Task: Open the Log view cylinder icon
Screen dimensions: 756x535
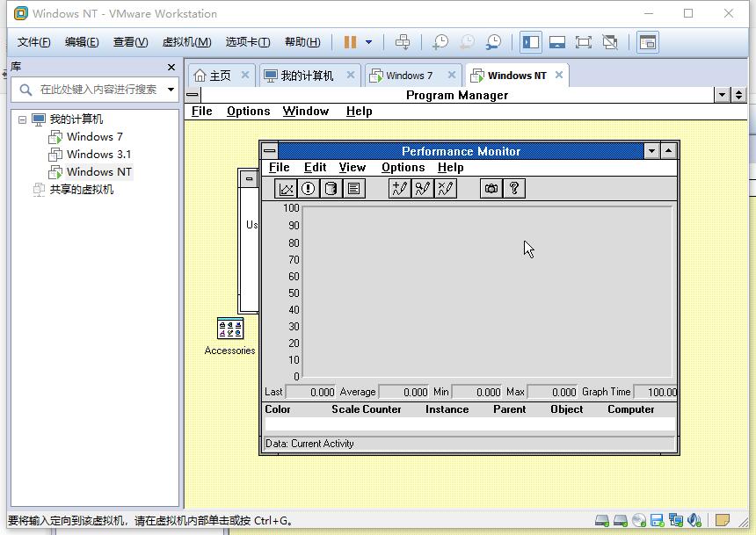Action: (x=331, y=189)
